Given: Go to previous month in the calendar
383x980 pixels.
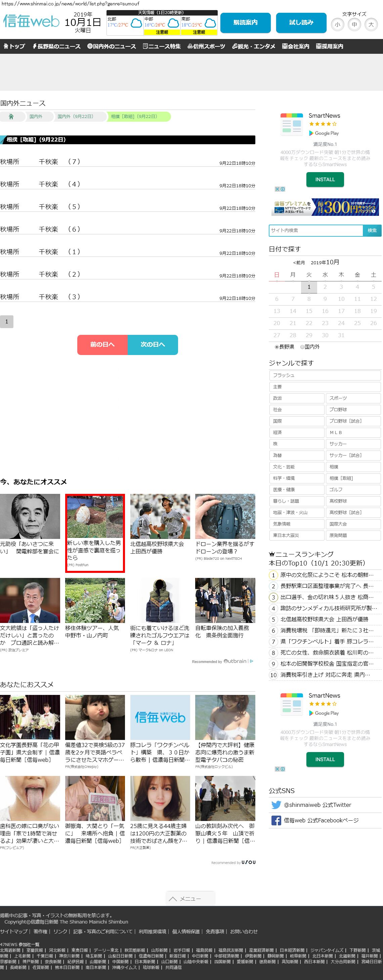Looking at the screenshot, I should tap(299, 263).
